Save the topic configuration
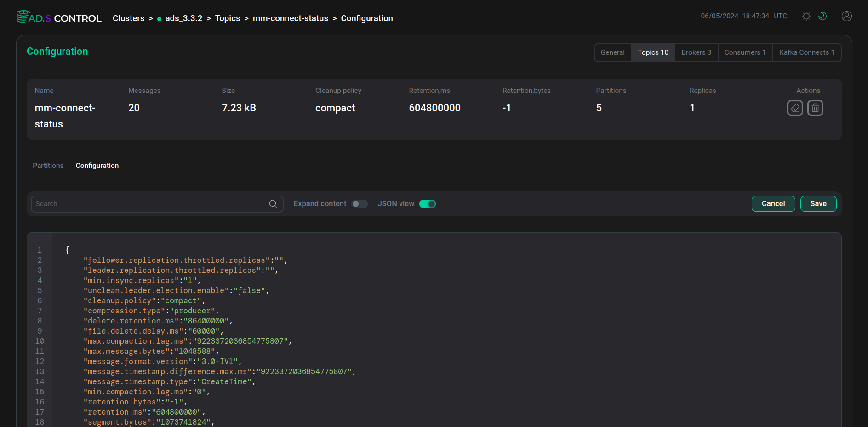868x427 pixels. (818, 204)
